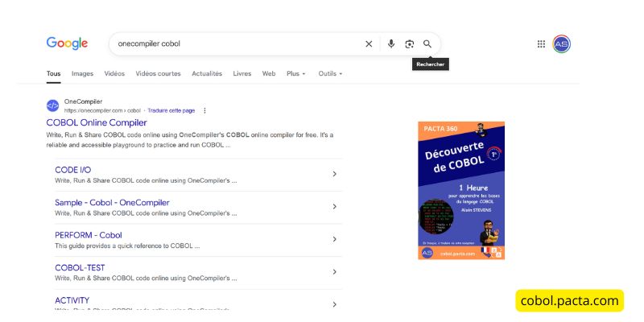
Task: Click the onecompiler.com › cobol URL breadcrumb
Action: point(102,110)
